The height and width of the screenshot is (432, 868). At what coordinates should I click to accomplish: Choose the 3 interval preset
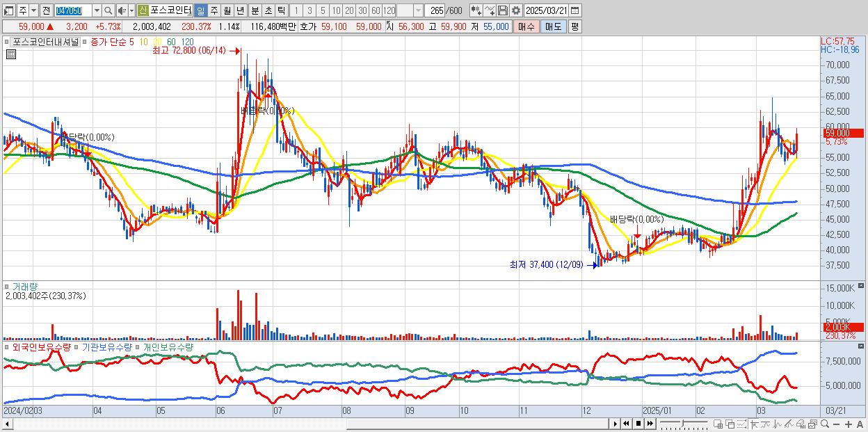310,10
